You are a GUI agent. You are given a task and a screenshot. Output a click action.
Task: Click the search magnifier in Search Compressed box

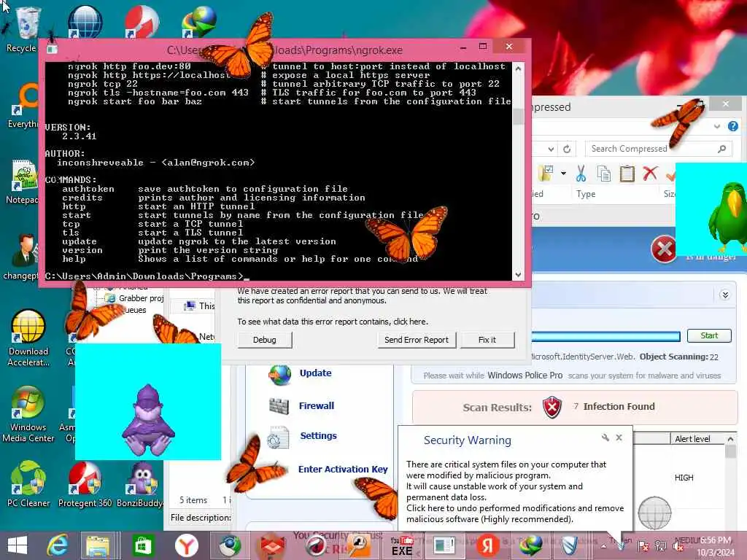(x=721, y=149)
